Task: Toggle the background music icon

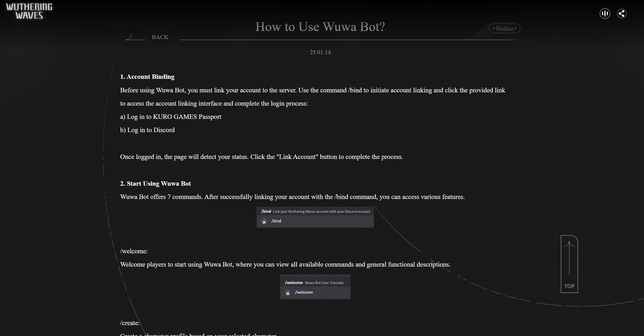Action: point(605,14)
